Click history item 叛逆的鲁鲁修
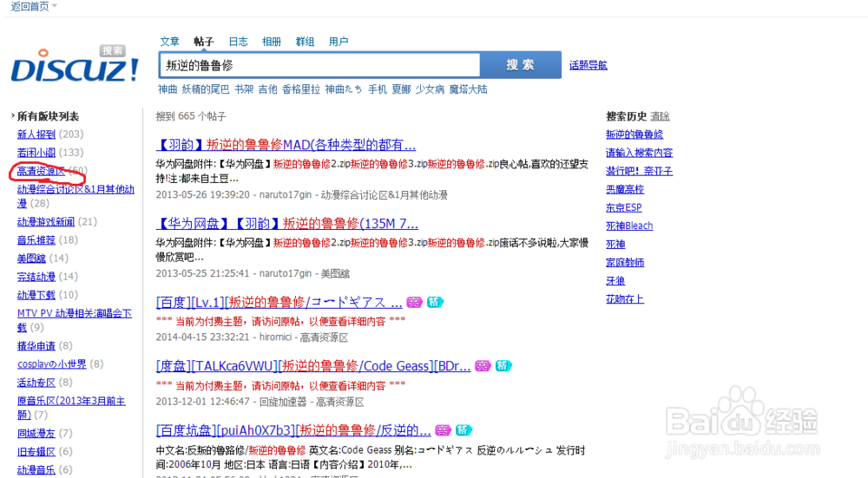The image size is (868, 478). pos(635,134)
